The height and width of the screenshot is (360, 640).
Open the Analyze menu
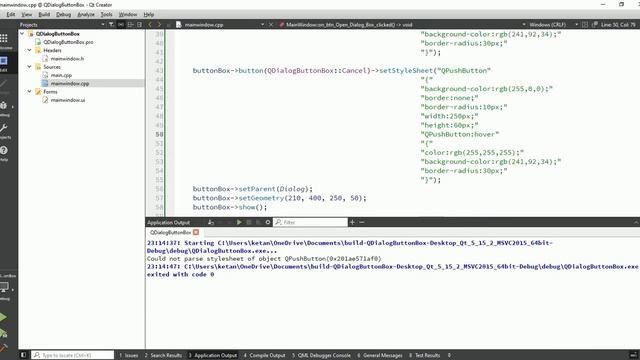pyautogui.click(x=86, y=14)
